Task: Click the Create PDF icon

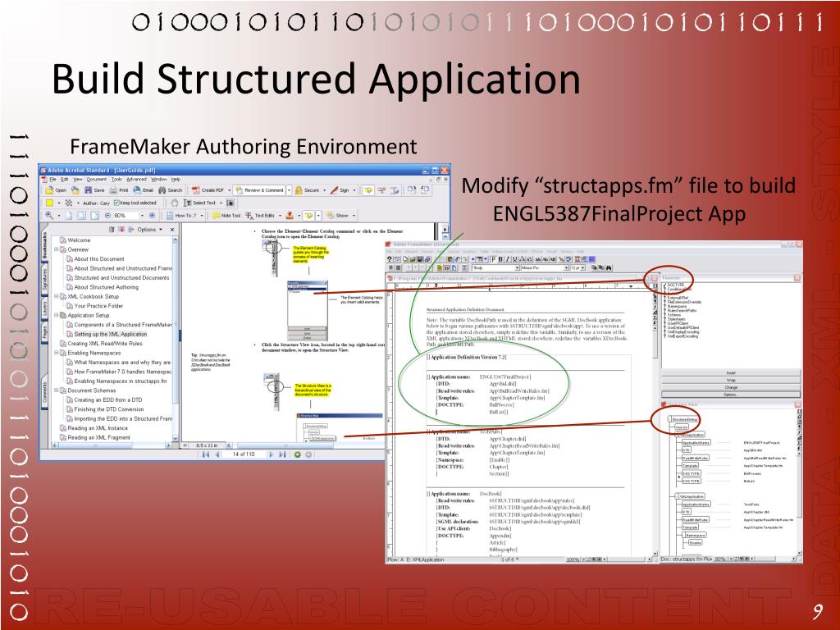Action: (x=195, y=190)
